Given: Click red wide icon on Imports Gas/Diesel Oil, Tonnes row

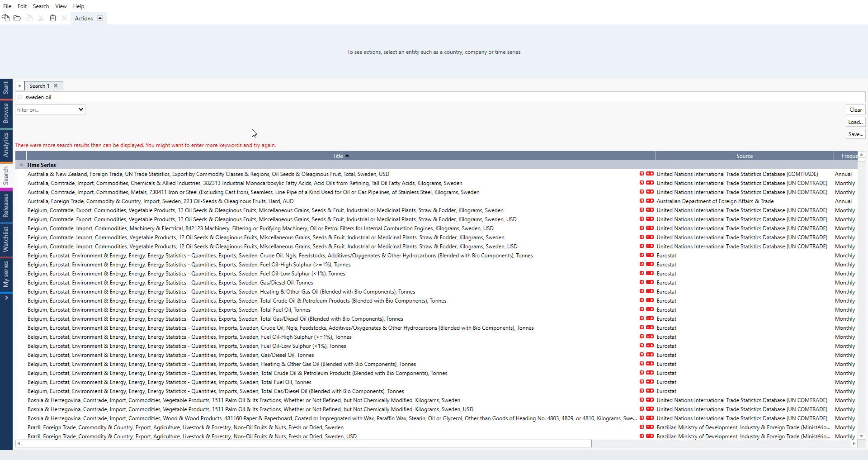Looking at the screenshot, I should tap(650, 355).
